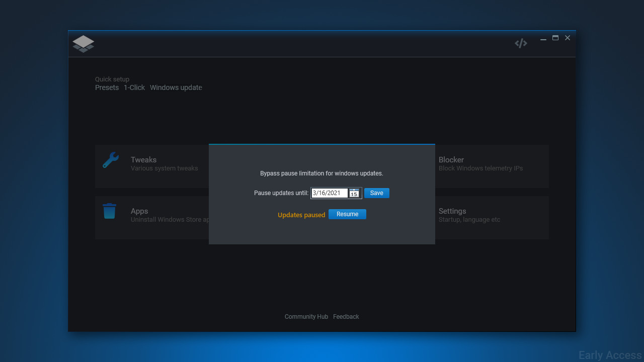Open the Windows update quick setup section
The width and height of the screenshot is (644, 362).
(x=176, y=87)
